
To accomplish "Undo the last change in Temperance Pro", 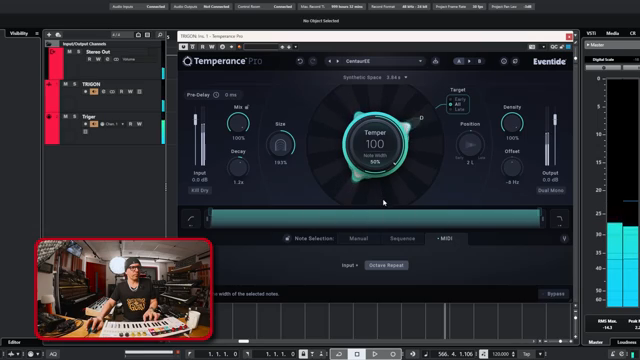I will point(300,61).
